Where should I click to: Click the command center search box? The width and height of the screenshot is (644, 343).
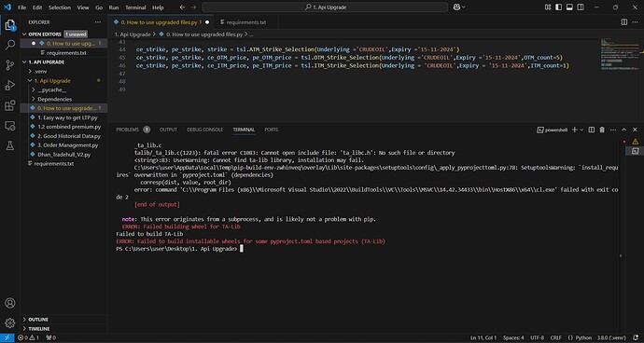tap(325, 7)
